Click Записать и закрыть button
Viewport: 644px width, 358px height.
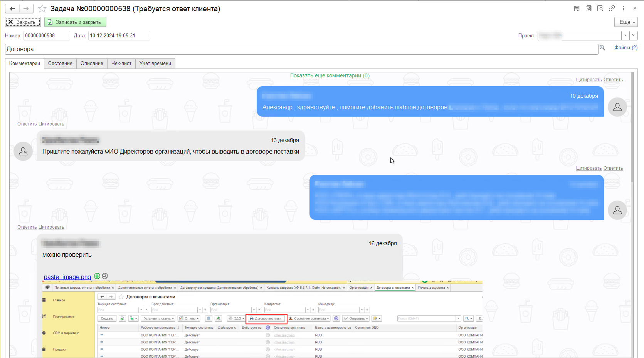click(x=75, y=22)
